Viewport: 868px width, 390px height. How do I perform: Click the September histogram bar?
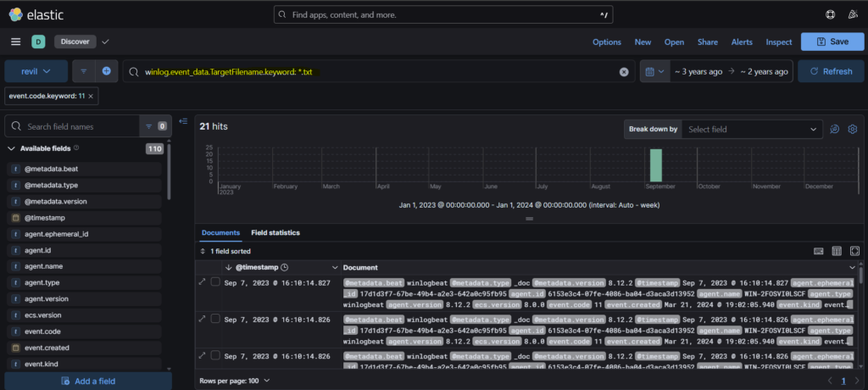coord(655,164)
